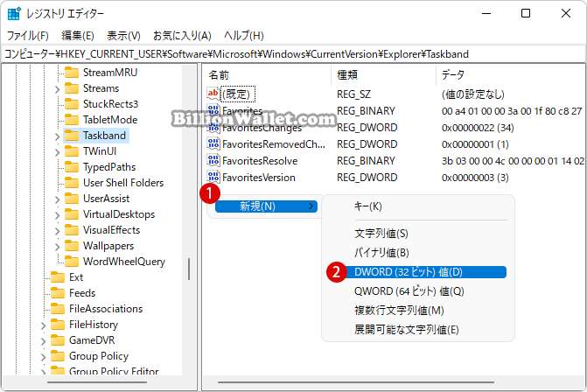Click the data cell 0x00000022 (34)

(x=478, y=128)
